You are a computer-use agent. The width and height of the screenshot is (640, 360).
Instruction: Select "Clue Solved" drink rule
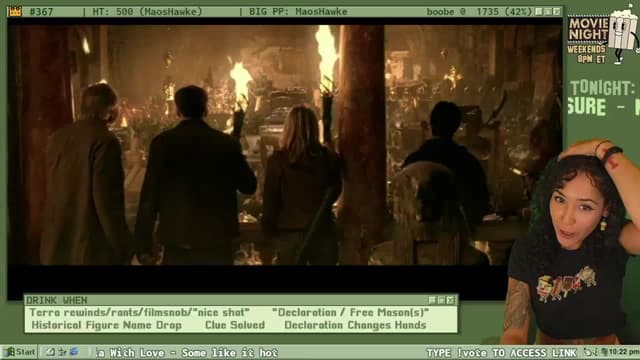click(x=235, y=325)
